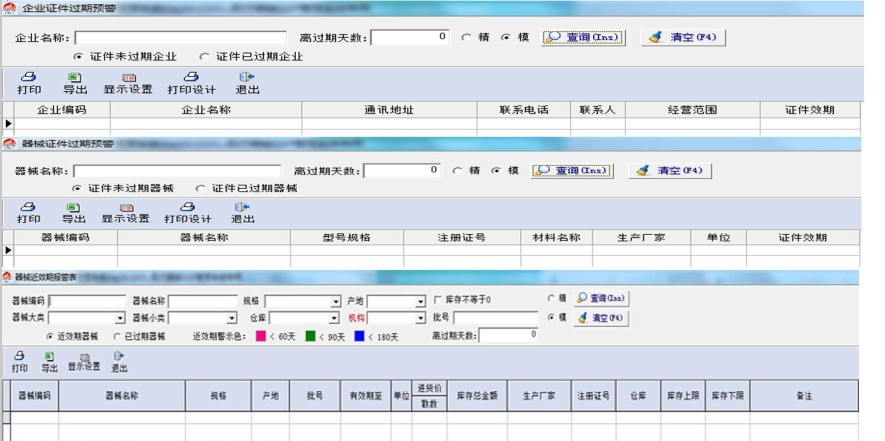Click 清空(F4) in 器械证件过期预警 window

670,171
